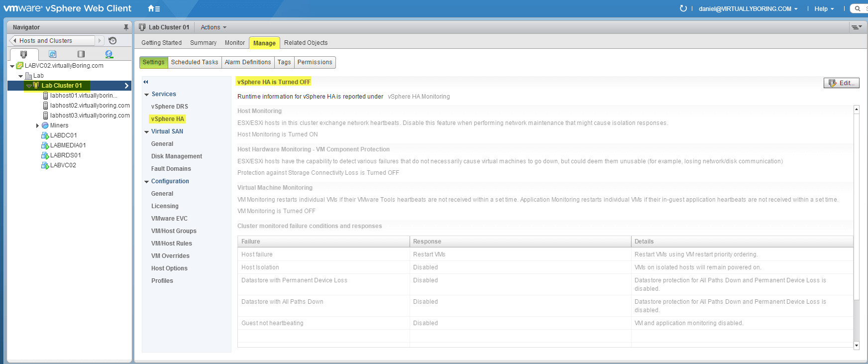This screenshot has height=364, width=868.
Task: Collapse the settings side list arrows
Action: 146,82
